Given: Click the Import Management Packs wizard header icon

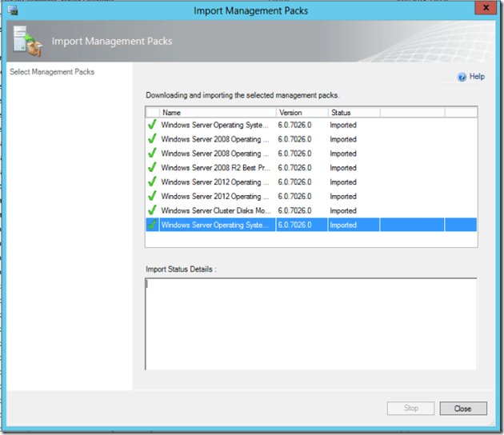Looking at the screenshot, I should click(26, 42).
